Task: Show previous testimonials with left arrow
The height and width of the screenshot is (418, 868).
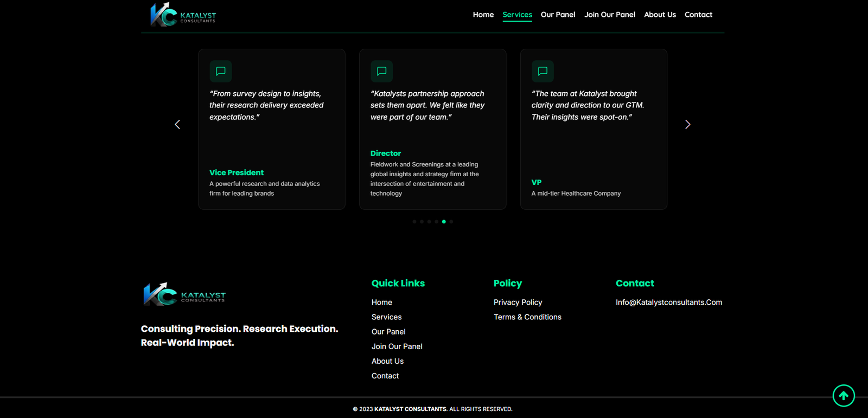Action: pyautogui.click(x=177, y=125)
